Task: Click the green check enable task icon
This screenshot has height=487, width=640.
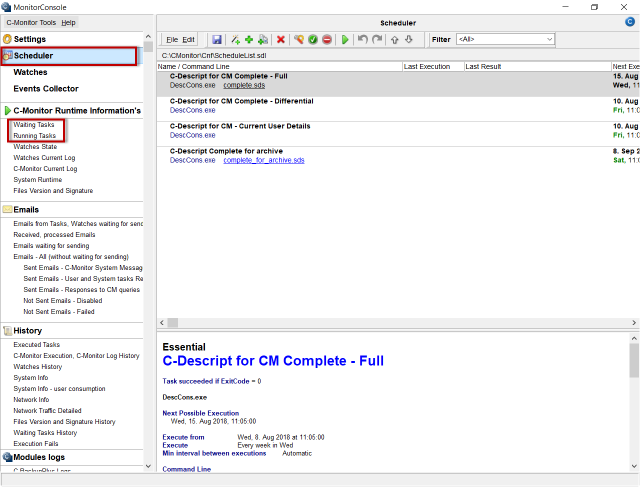Action: click(313, 40)
